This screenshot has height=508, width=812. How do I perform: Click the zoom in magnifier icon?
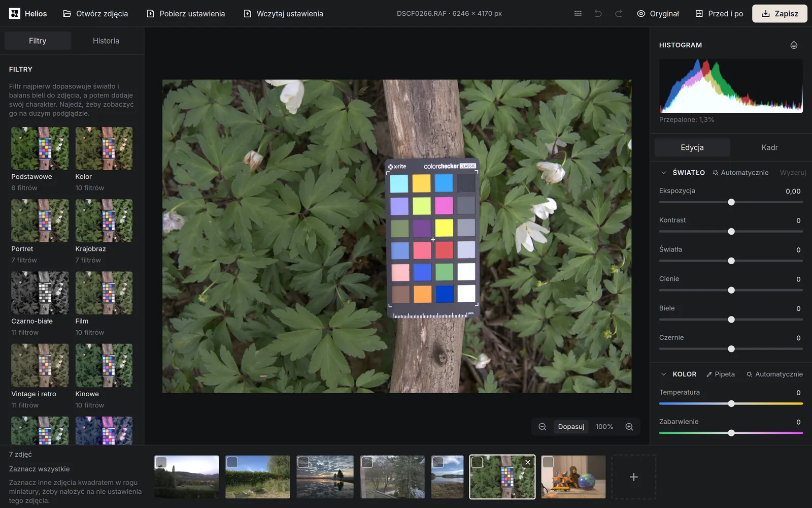point(629,427)
